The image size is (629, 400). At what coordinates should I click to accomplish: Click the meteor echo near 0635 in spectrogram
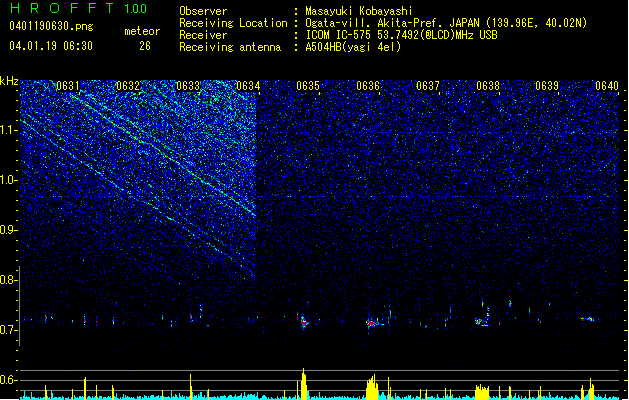[x=303, y=321]
